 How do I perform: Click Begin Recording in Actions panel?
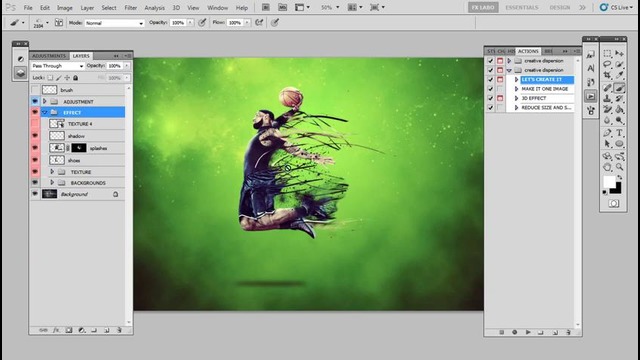[x=515, y=332]
